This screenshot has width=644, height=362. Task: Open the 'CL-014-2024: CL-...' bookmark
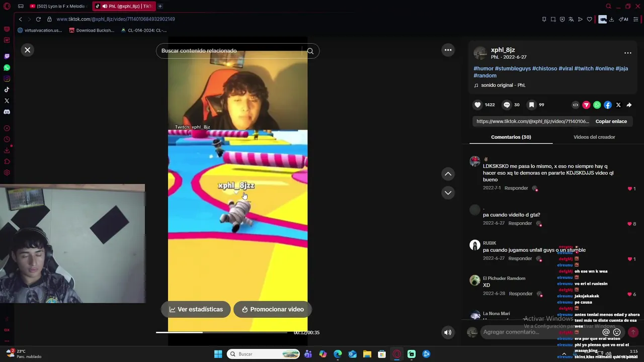tap(144, 30)
